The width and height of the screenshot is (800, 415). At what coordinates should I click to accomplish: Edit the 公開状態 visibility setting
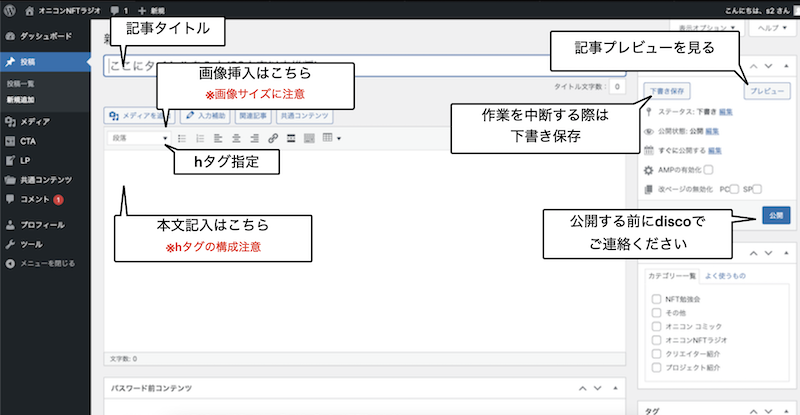(712, 131)
